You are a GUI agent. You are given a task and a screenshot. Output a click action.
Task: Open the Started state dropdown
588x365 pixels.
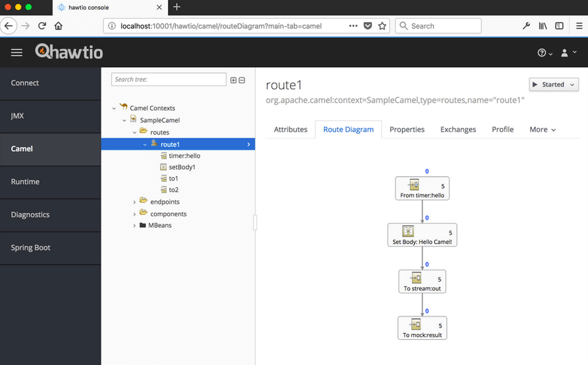point(553,85)
